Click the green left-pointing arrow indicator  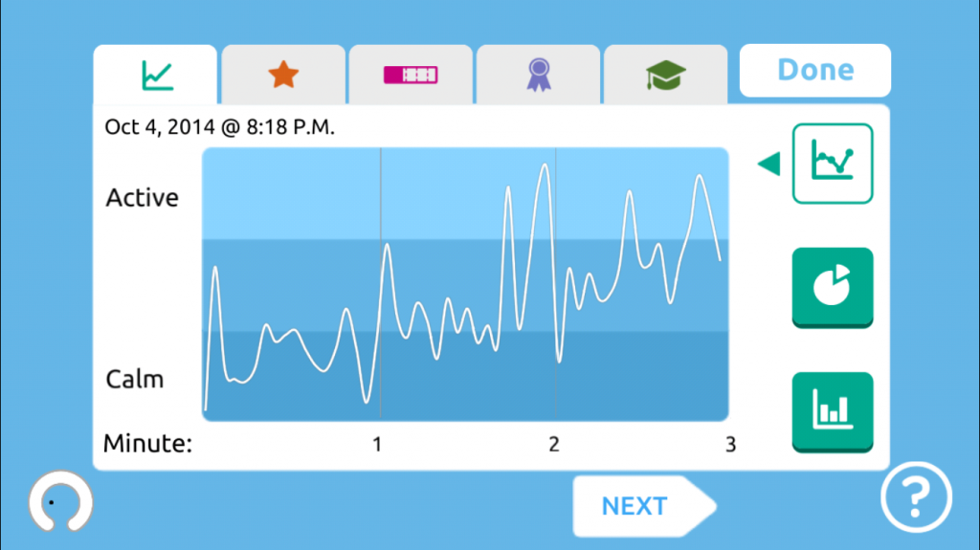pyautogui.click(x=769, y=164)
